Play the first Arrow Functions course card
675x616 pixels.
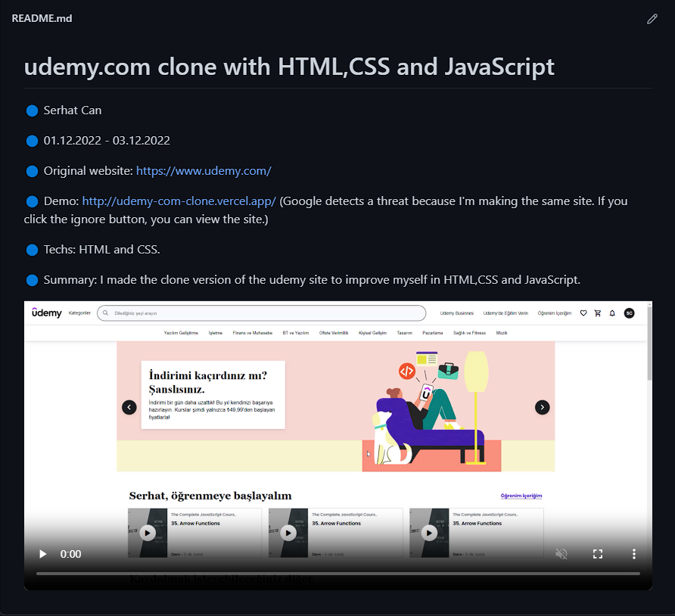pos(148,533)
